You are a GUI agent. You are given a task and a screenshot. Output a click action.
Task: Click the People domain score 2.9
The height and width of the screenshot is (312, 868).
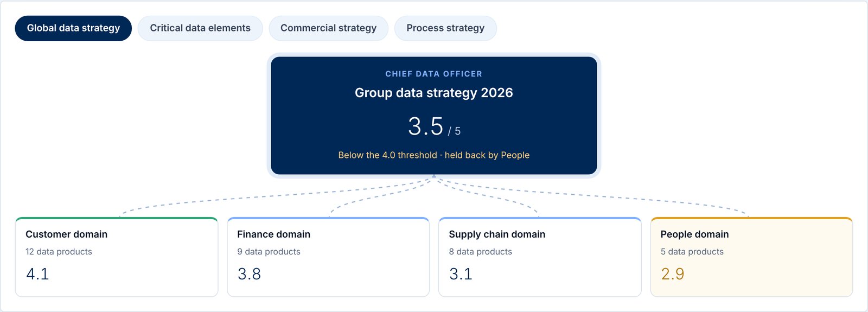673,274
